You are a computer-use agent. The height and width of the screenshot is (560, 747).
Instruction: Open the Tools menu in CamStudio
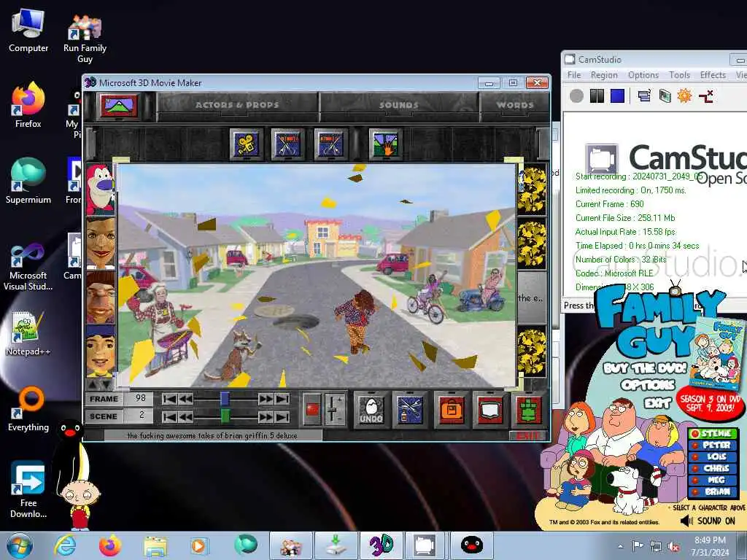679,75
